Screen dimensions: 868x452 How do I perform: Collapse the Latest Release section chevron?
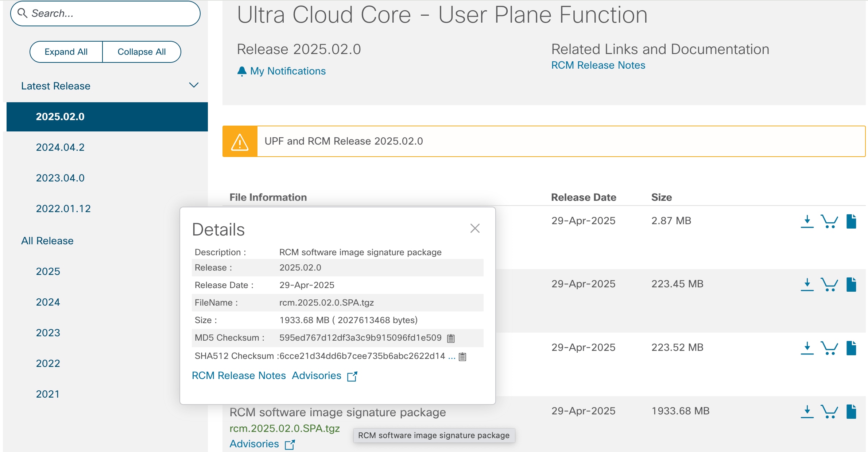(x=194, y=85)
